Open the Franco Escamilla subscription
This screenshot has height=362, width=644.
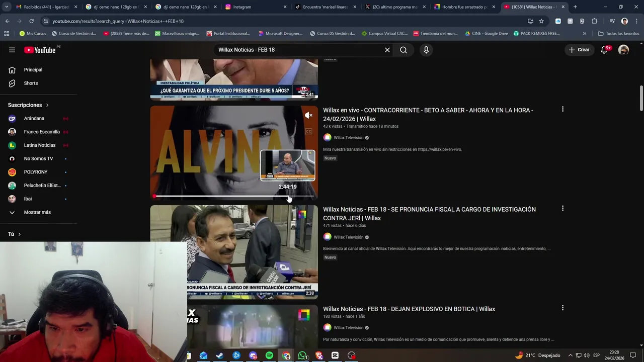(x=42, y=132)
